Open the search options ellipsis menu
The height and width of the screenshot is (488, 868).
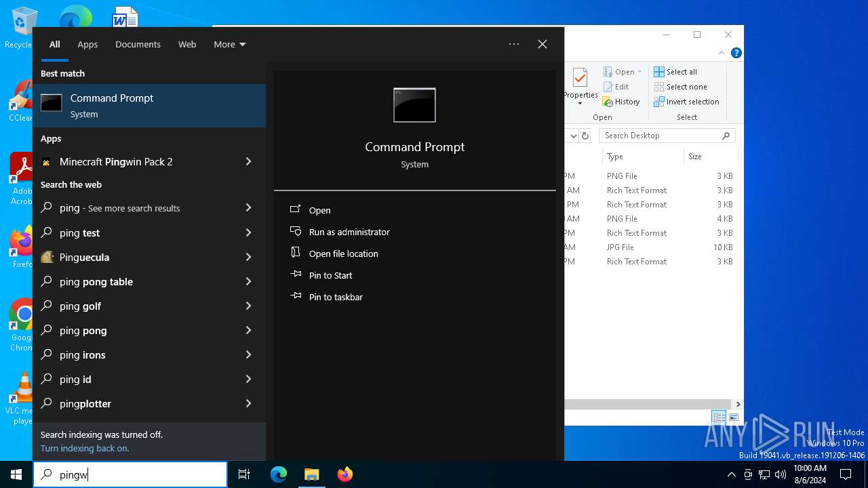pos(514,44)
